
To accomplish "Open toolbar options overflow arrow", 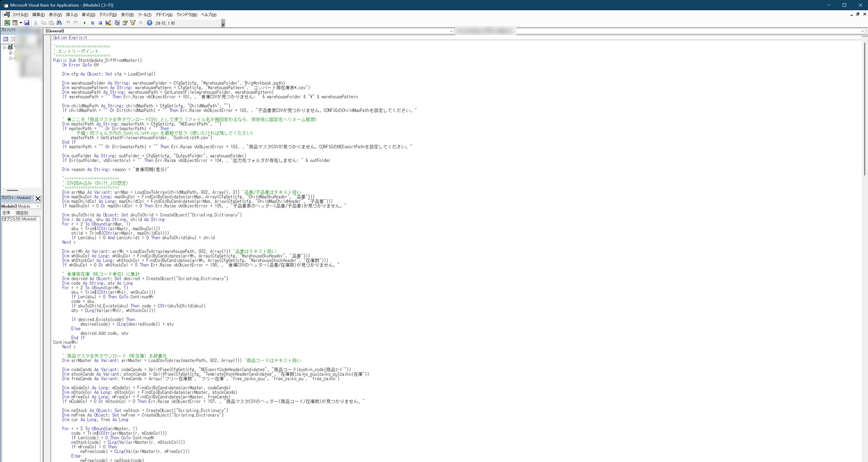I will (223, 24).
